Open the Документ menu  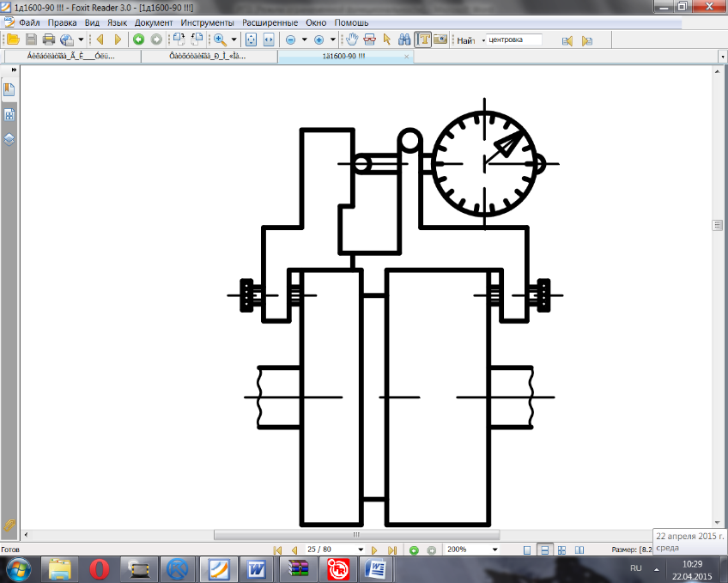coord(154,22)
